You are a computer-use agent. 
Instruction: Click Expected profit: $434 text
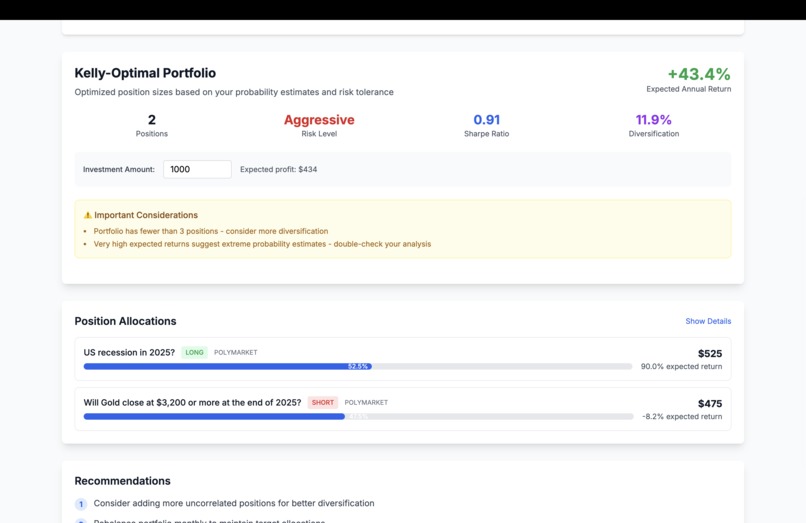(x=278, y=169)
